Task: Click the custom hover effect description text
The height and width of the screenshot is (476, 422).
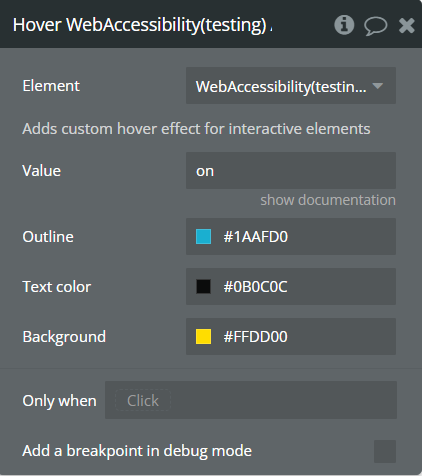Action: [196, 129]
